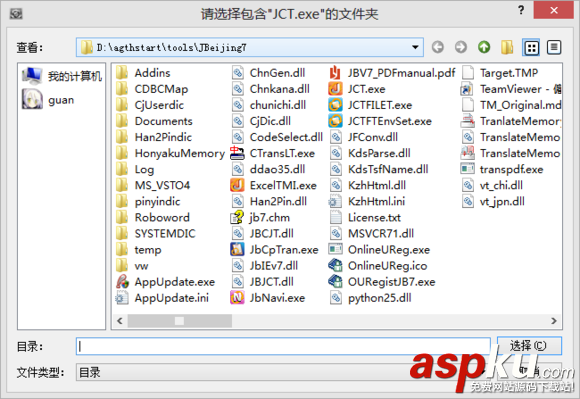Screen dimensions: 580x399
Task: Click the back navigation arrow
Action: (x=438, y=47)
